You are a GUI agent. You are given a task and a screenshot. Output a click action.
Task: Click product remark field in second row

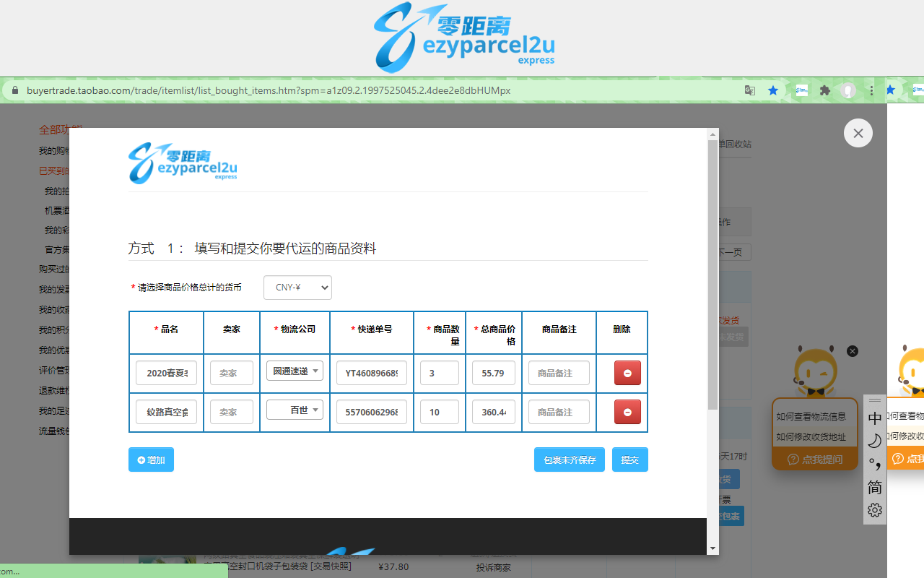(559, 412)
